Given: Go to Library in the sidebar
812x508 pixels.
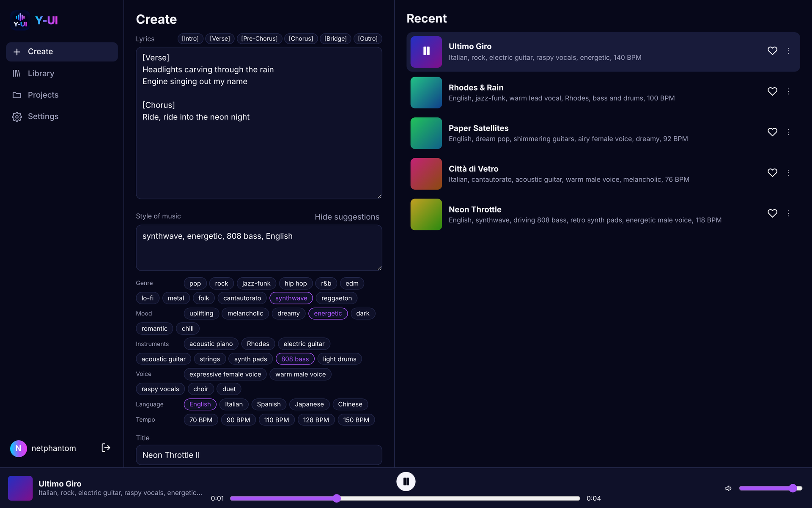Looking at the screenshot, I should (x=62, y=73).
